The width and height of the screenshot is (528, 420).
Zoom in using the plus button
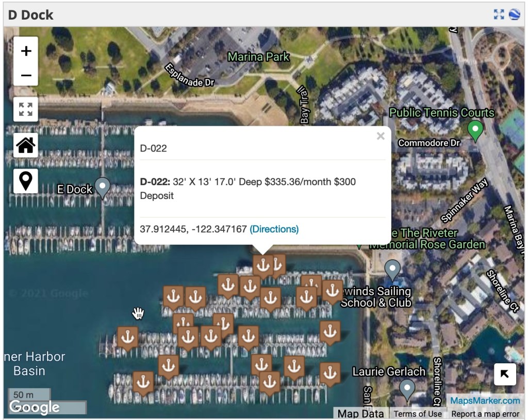(x=26, y=51)
